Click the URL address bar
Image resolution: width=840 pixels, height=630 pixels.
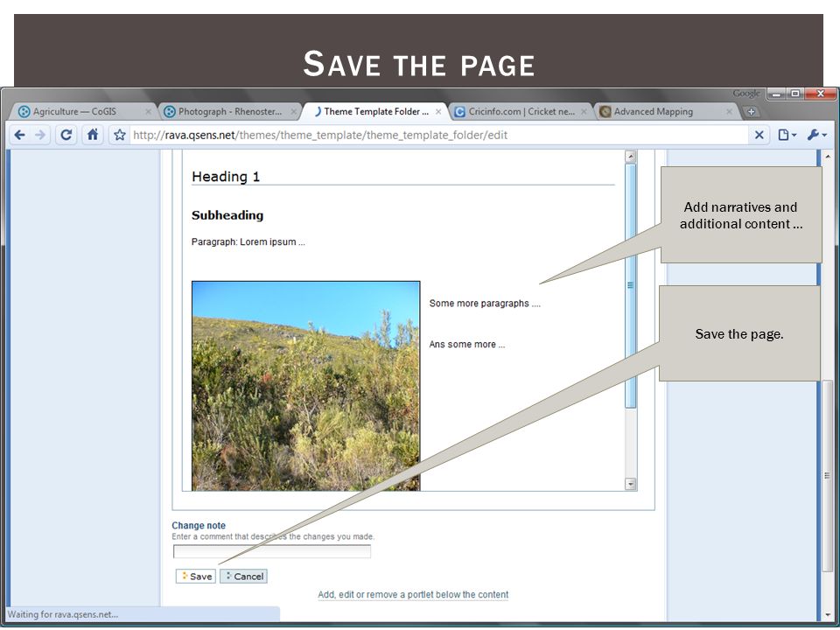439,135
